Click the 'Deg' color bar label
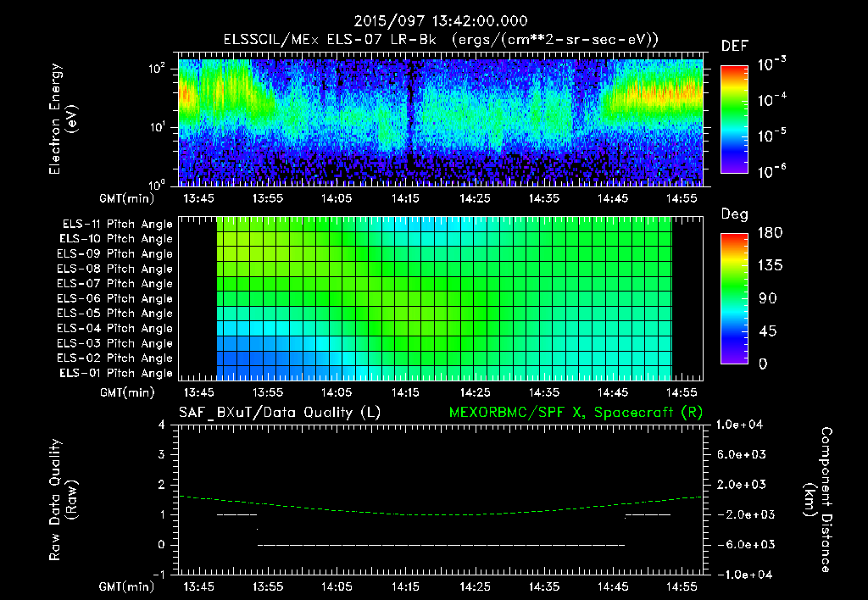 tap(735, 214)
